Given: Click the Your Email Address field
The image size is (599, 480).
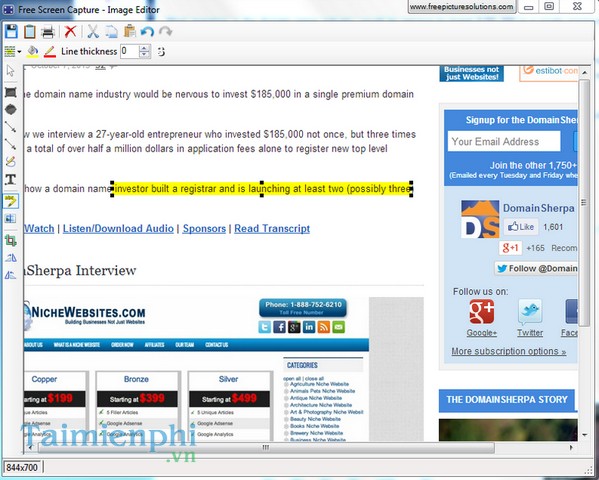Looking at the screenshot, I should 504,141.
